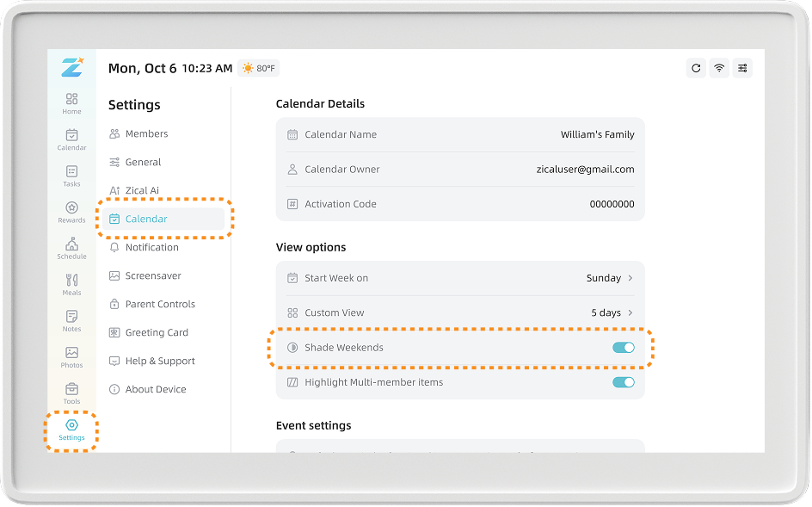Open the quick settings sliders icon
This screenshot has width=812, height=507.
tap(742, 68)
